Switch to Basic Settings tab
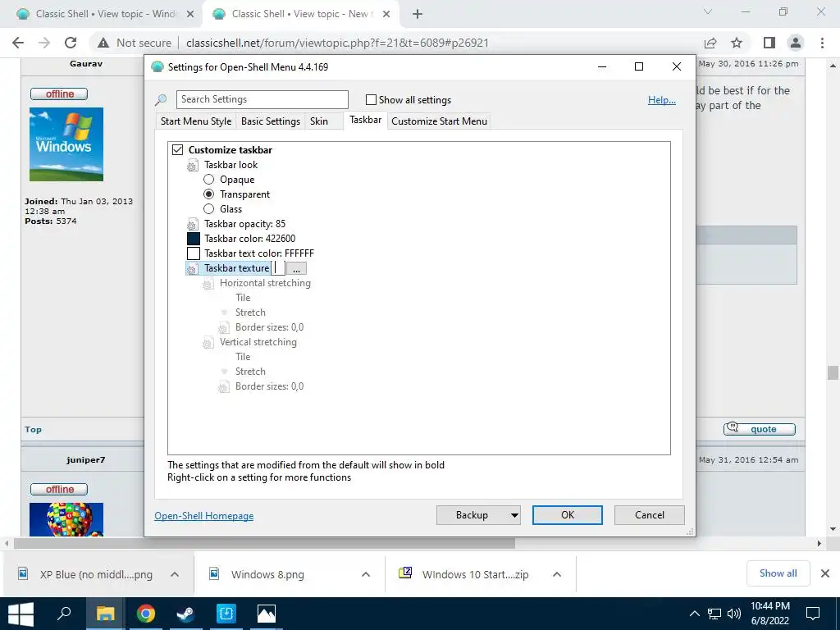 click(x=271, y=121)
